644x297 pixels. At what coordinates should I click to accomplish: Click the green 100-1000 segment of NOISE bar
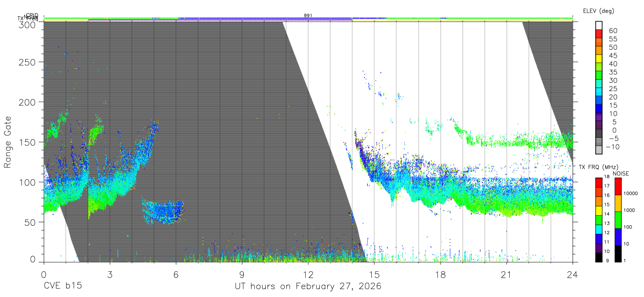tap(617, 219)
